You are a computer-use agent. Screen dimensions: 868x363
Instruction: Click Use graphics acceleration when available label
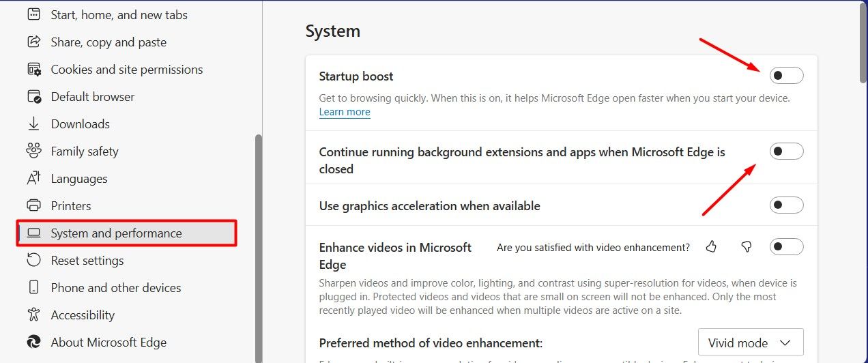(430, 205)
